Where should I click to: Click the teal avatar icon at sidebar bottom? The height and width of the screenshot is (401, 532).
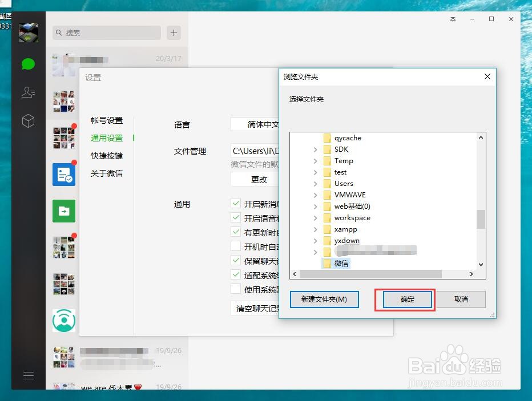(63, 320)
